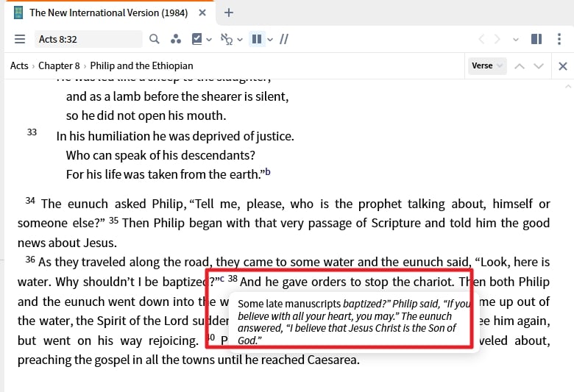Close the New International Version tab
This screenshot has height=392, width=574.
tap(202, 13)
